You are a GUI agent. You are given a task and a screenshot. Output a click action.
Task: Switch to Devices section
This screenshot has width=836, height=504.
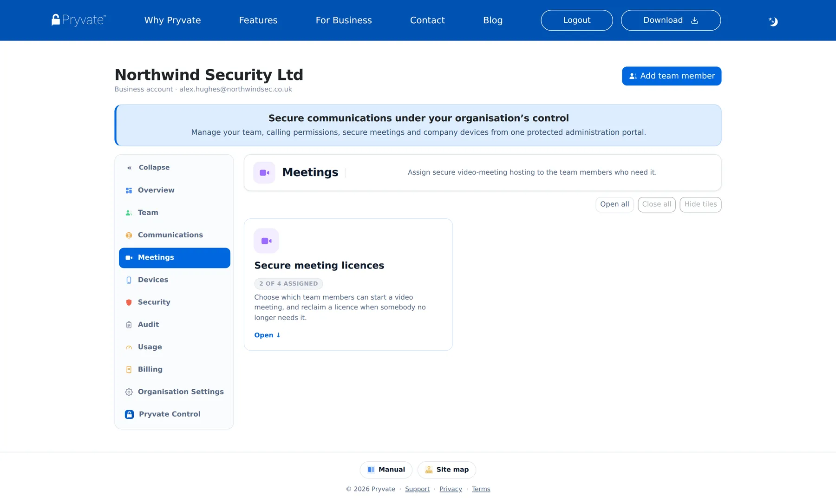tap(175, 280)
